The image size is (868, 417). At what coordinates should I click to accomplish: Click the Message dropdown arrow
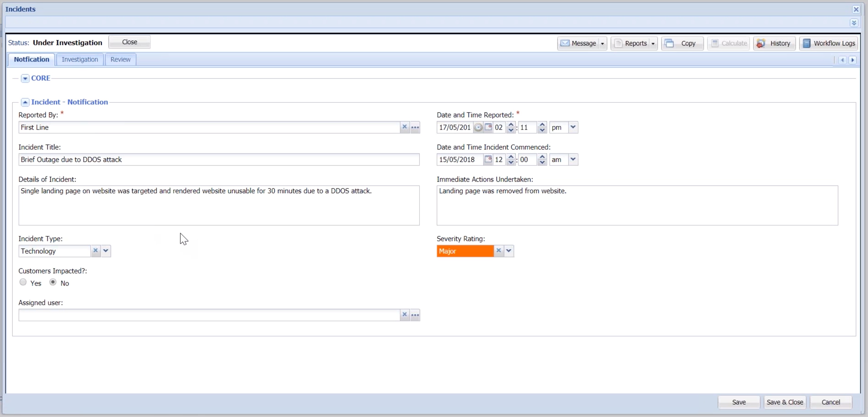[x=602, y=43]
